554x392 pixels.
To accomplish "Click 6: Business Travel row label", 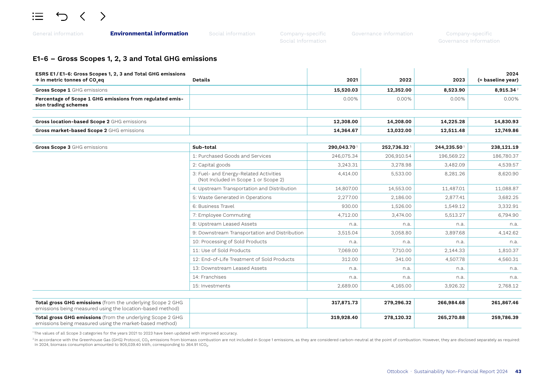I will pos(213,206).
